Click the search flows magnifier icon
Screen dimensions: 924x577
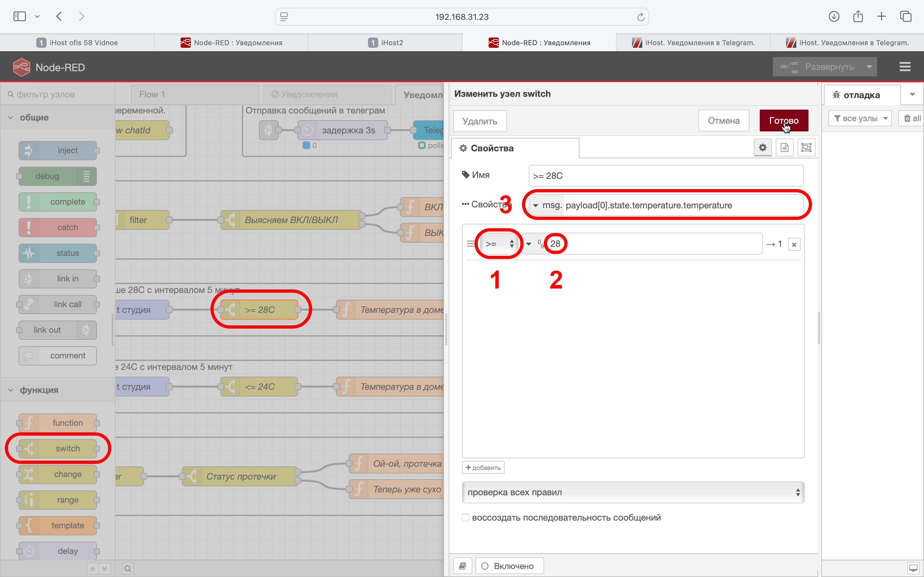[x=128, y=569]
